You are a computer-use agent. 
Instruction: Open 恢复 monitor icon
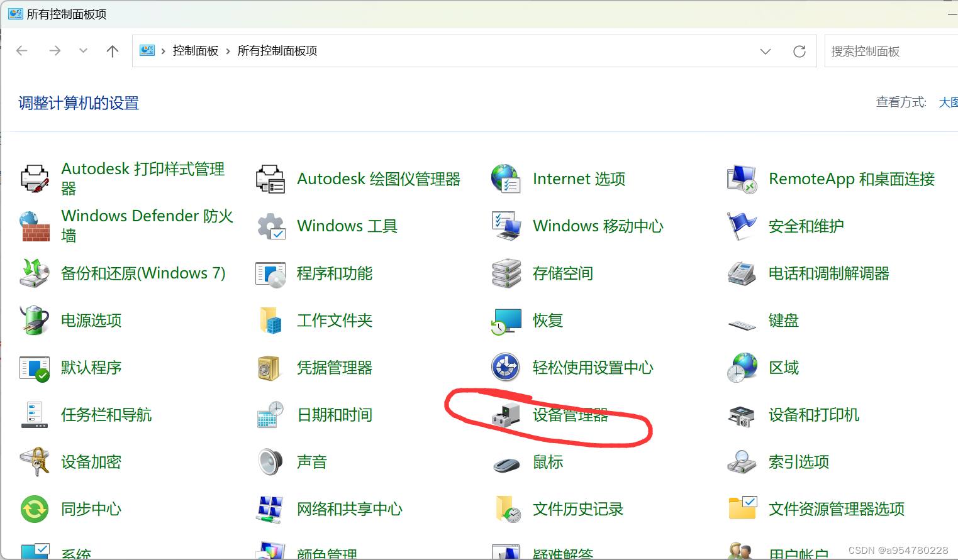(506, 321)
